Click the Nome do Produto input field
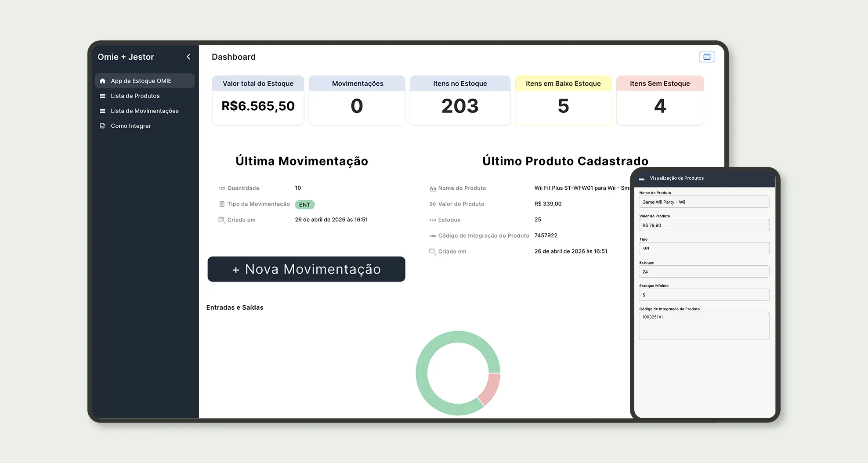Image resolution: width=868 pixels, height=463 pixels. 704,202
